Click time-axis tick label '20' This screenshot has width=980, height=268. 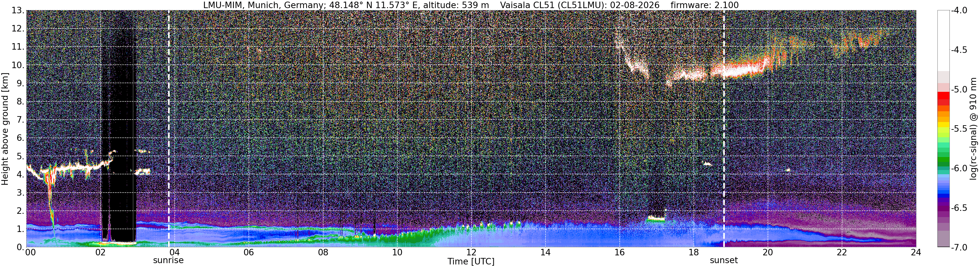point(768,252)
